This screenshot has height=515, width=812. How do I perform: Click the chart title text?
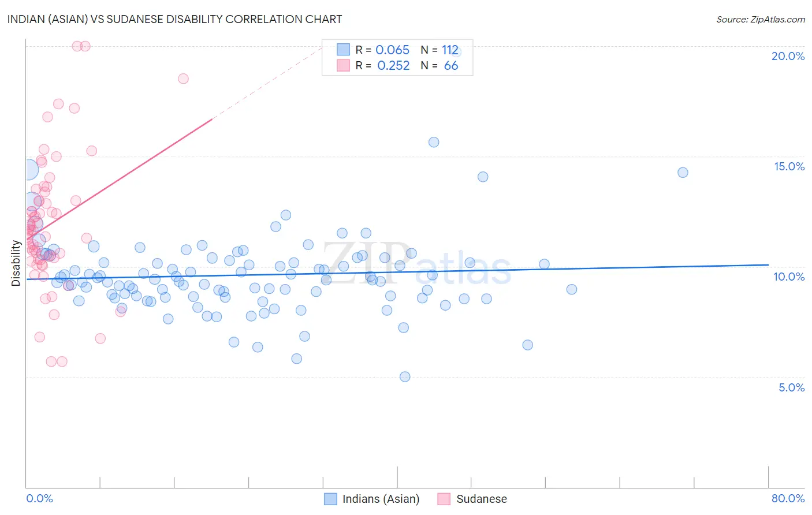click(x=174, y=19)
